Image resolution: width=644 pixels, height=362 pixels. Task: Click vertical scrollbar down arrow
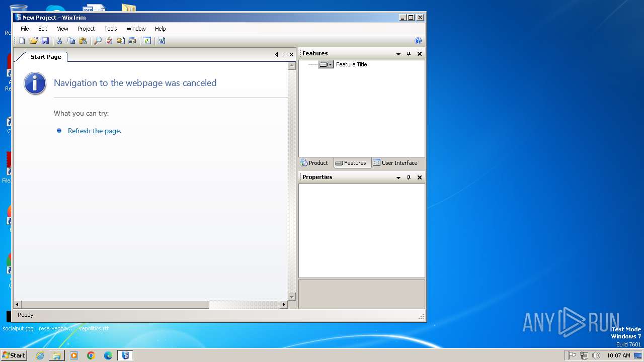[292, 297]
